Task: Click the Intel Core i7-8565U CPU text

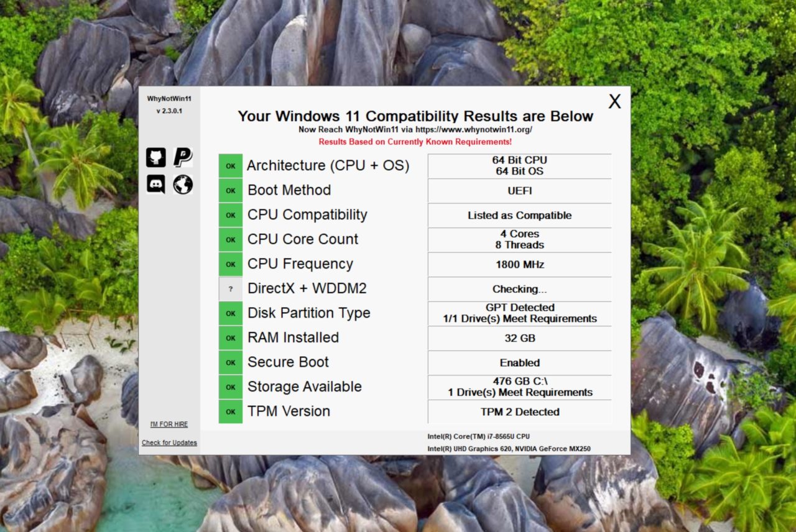Action: coord(478,436)
